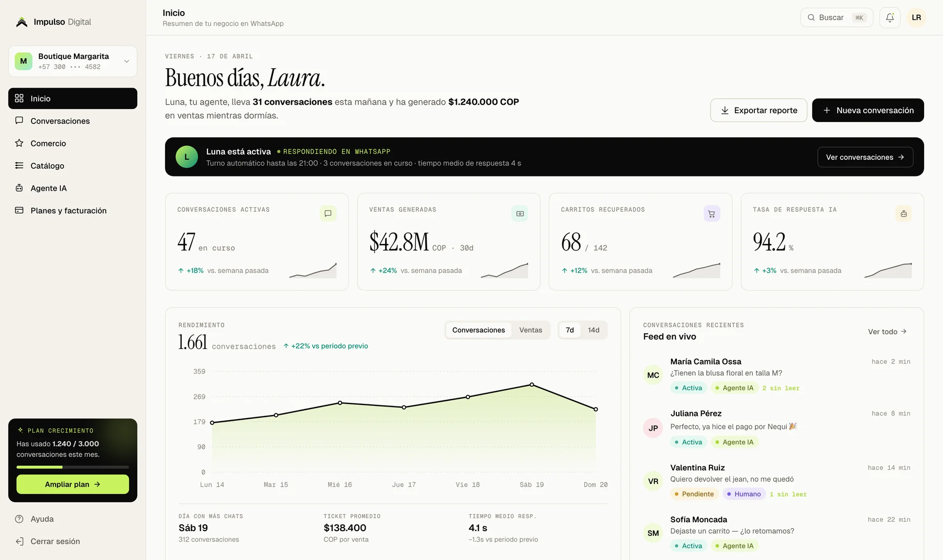943x560 pixels.
Task: Click the LR user avatar
Action: pos(916,18)
